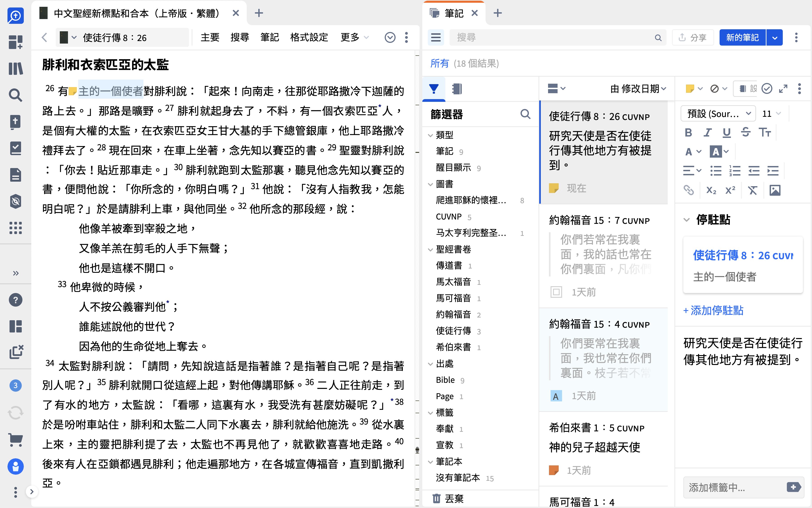Screen dimensions: 812x508
Task: Open the 使徒行傳 8：26 CUVNP anchor link
Action: coord(743,255)
